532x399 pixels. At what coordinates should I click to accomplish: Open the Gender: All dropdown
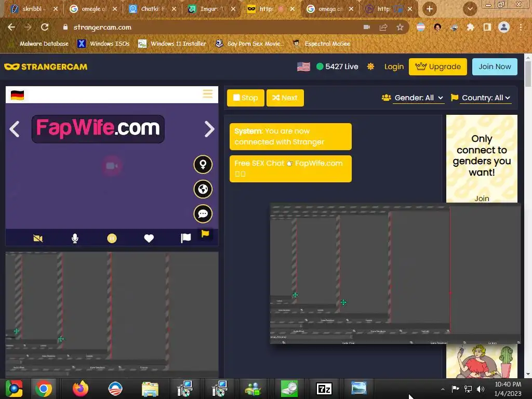tap(418, 98)
